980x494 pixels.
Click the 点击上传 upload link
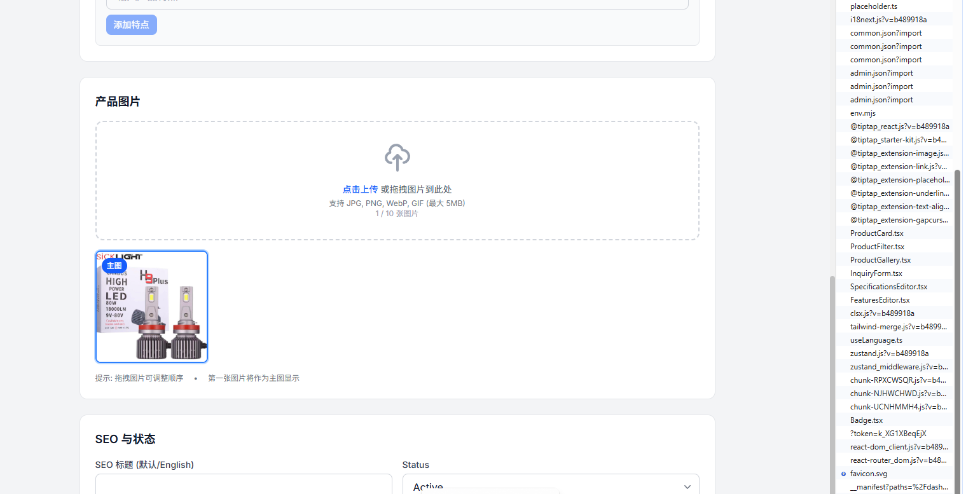pos(360,189)
